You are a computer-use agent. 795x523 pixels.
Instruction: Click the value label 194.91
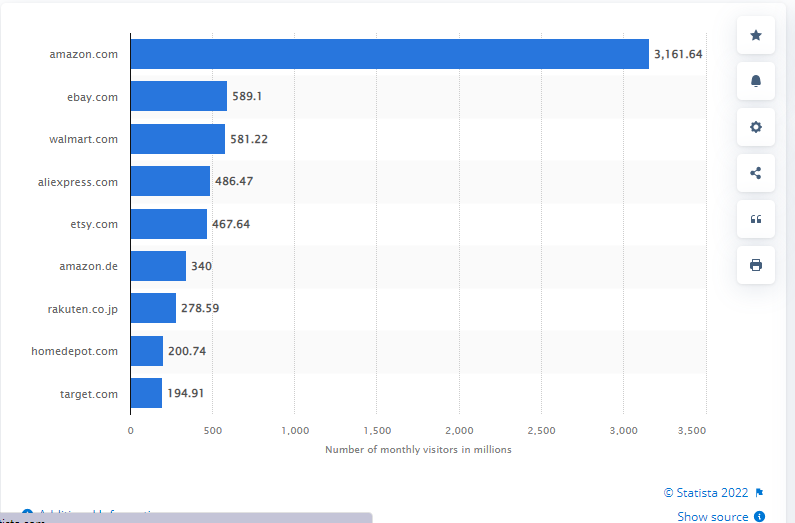pos(186,393)
